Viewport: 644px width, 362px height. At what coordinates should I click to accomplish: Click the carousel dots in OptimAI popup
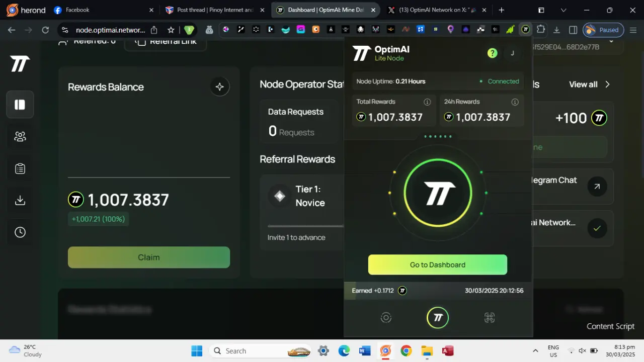(x=438, y=136)
